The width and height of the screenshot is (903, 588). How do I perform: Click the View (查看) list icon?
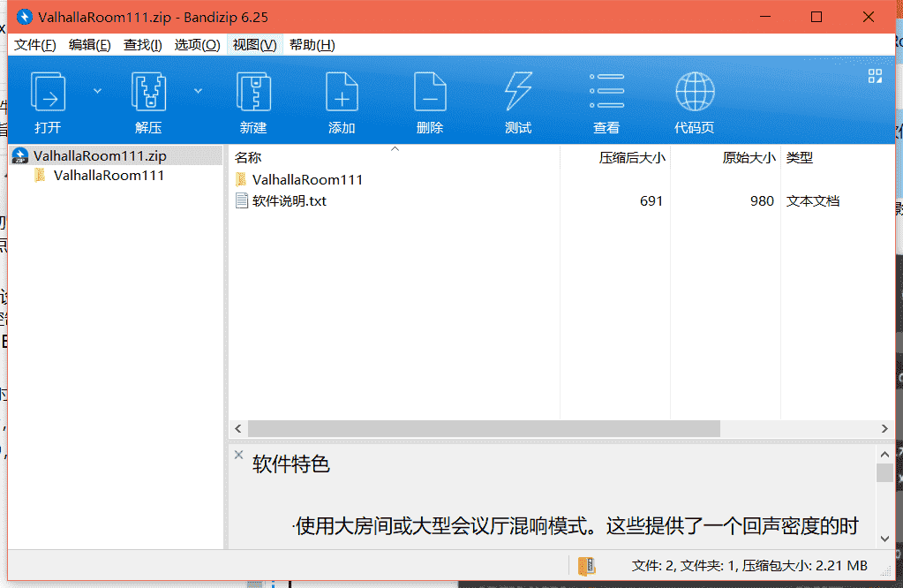(606, 91)
